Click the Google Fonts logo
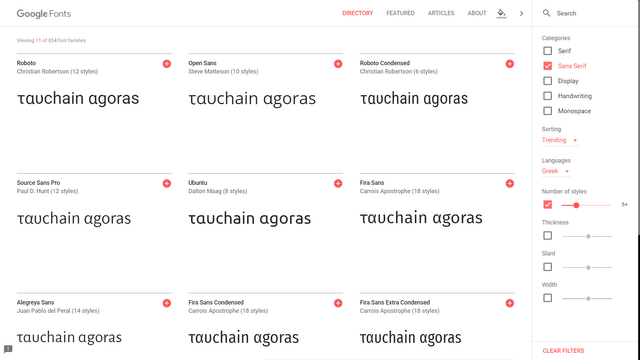This screenshot has width=640, height=360. 44,13
